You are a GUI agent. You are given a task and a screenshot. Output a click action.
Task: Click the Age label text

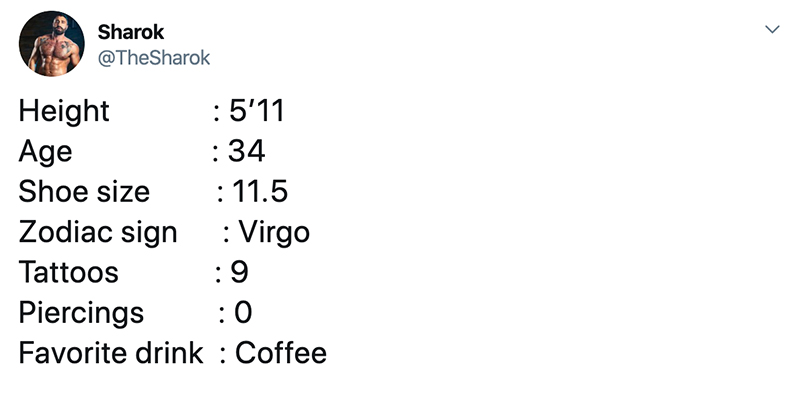tap(45, 151)
